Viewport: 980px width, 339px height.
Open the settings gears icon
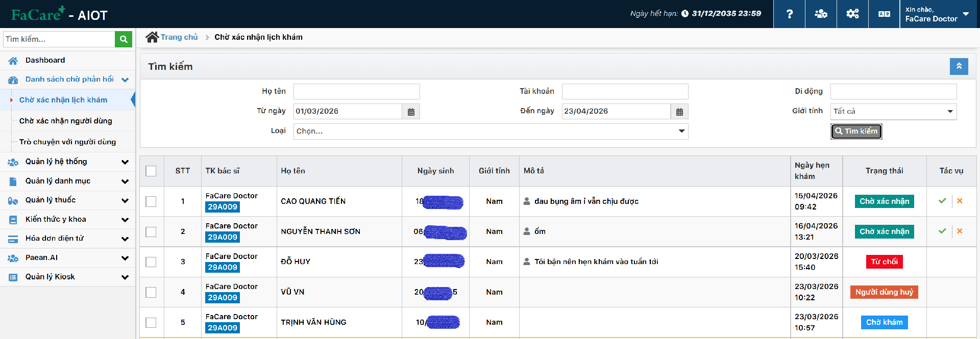tap(852, 14)
